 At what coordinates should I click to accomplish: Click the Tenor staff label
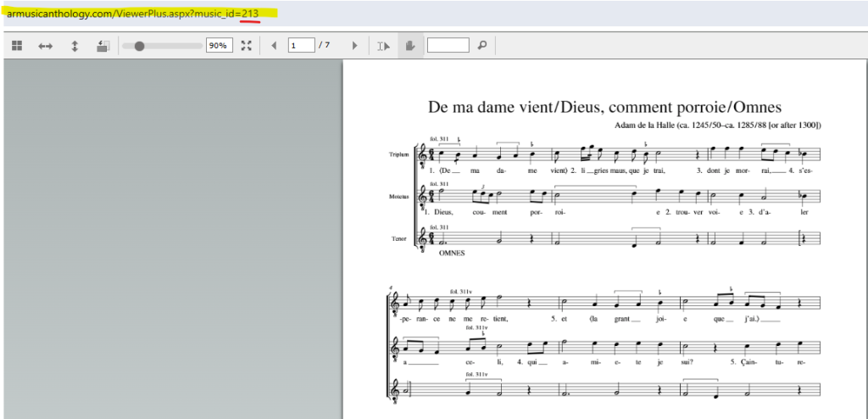[x=400, y=239]
